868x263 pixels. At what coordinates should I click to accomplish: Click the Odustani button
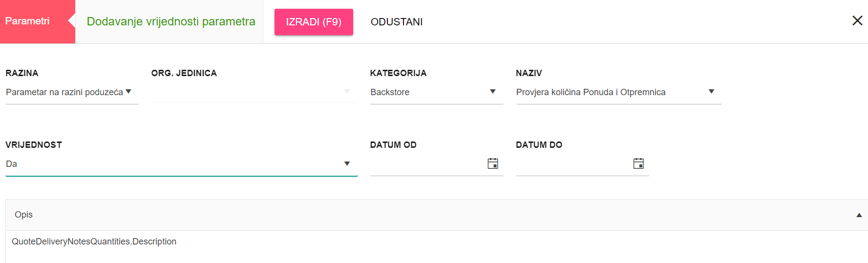pos(397,22)
